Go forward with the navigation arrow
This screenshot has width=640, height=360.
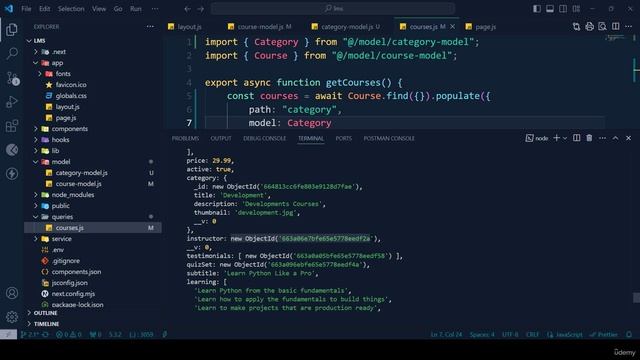pyautogui.click(x=200, y=9)
